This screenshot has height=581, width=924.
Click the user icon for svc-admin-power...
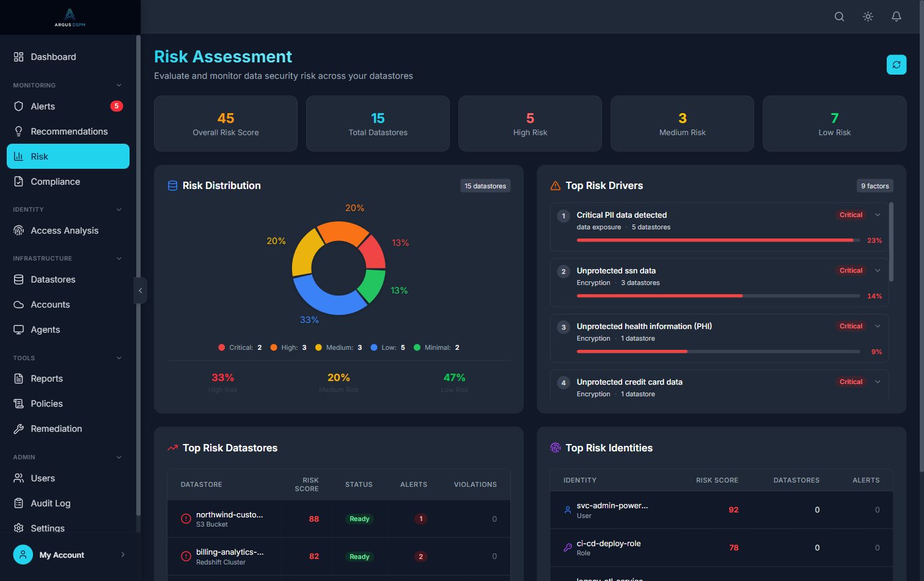[568, 509]
